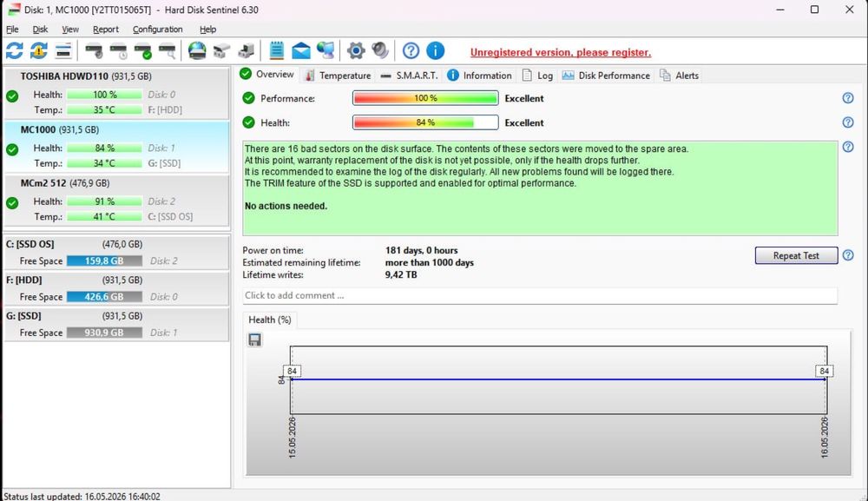This screenshot has width=868, height=501.
Task: Select the MCm2 512 disk entry
Action: click(x=116, y=200)
